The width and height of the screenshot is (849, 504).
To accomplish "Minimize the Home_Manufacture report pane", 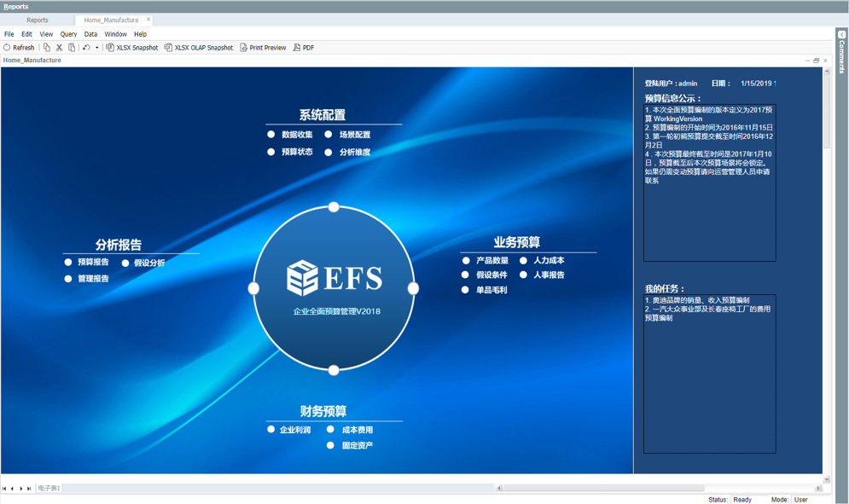I will (x=808, y=61).
